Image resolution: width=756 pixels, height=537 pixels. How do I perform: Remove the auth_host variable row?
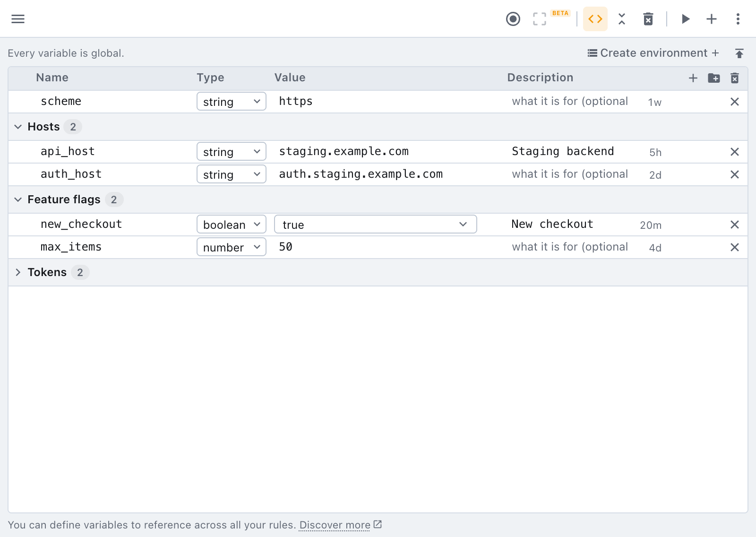pos(735,174)
